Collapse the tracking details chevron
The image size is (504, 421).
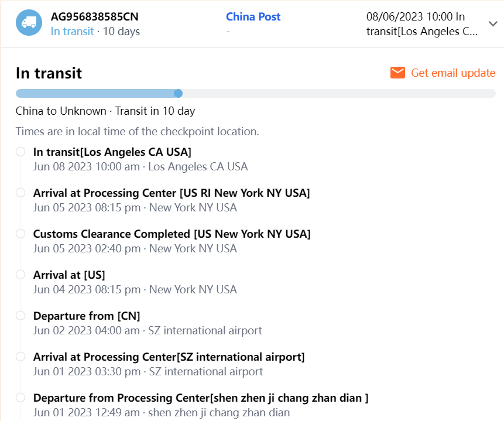(x=492, y=23)
